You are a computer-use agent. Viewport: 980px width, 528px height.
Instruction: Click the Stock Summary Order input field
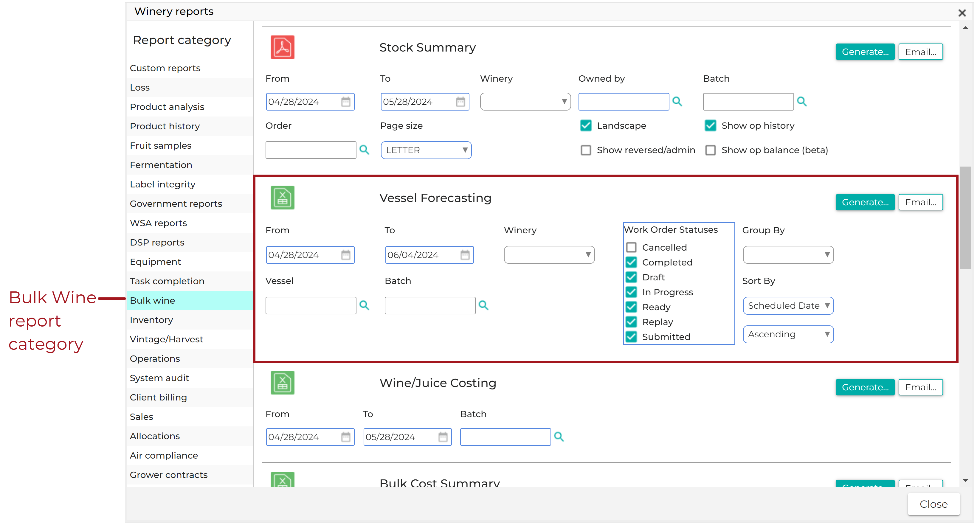(311, 150)
